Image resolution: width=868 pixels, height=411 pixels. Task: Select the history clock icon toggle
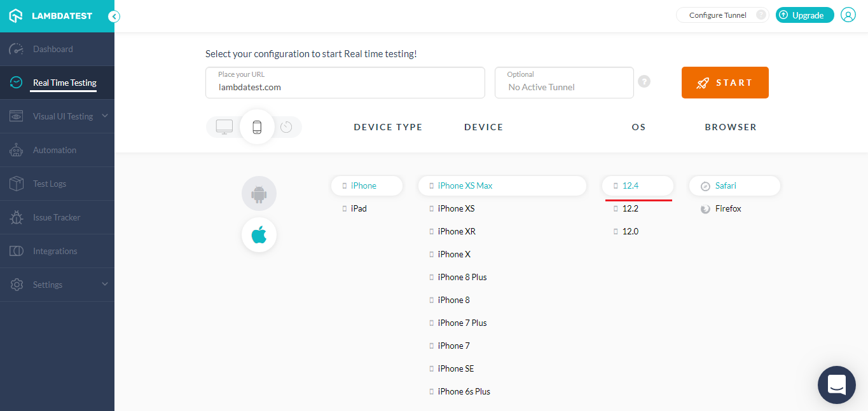coord(286,127)
